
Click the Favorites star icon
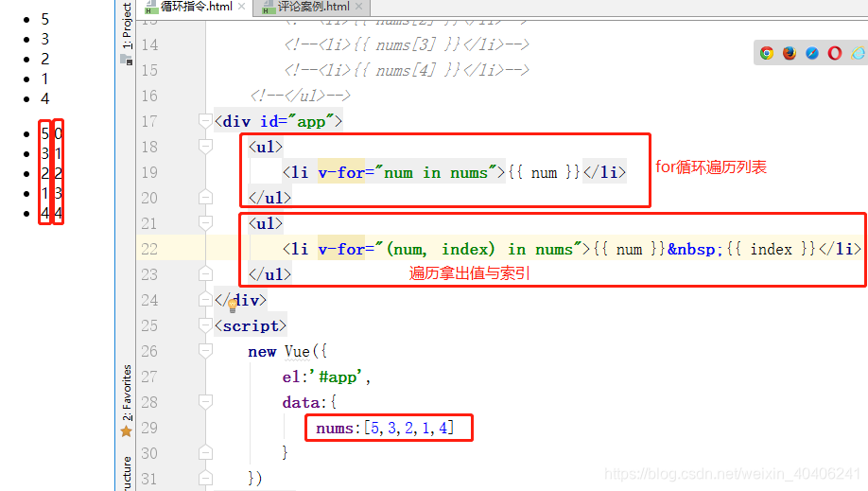[x=126, y=431]
